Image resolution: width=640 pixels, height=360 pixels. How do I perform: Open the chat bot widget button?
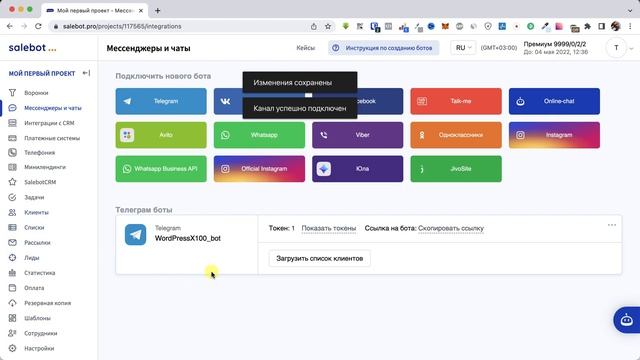point(627,320)
